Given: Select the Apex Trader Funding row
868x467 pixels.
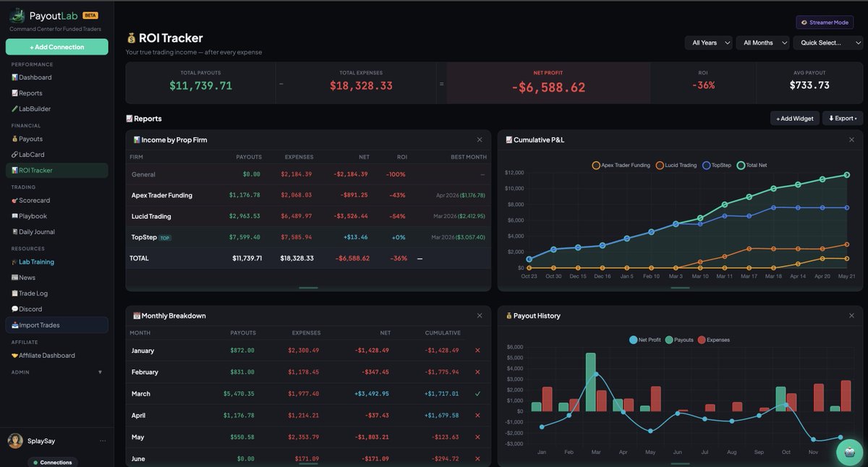Looking at the screenshot, I should (308, 195).
